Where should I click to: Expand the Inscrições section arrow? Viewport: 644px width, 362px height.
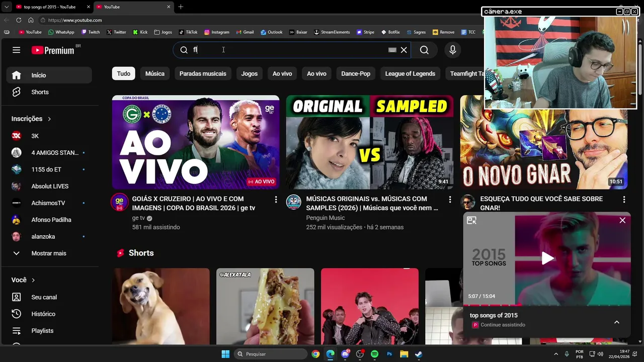point(49,119)
